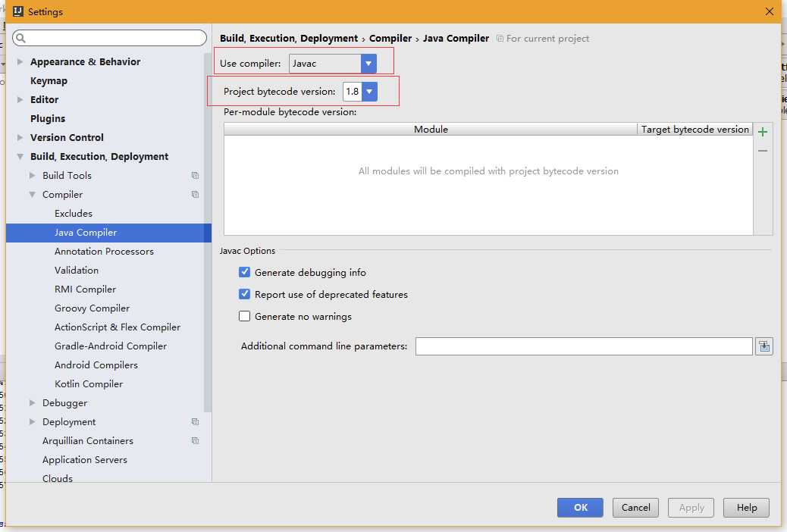Click the IntelliJ icon in the Settings title bar
Image resolution: width=787 pixels, height=532 pixels.
[x=18, y=11]
